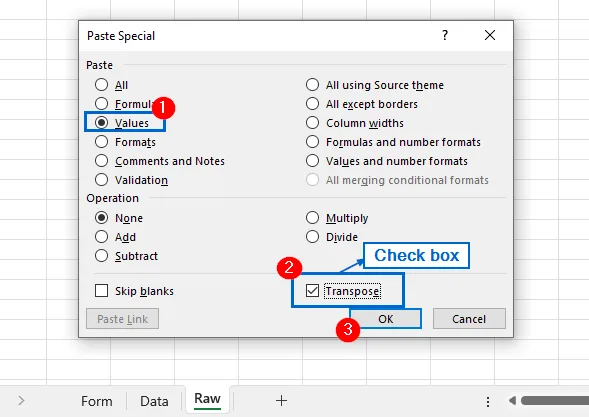Click the Cancel button
589x417 pixels.
(469, 319)
